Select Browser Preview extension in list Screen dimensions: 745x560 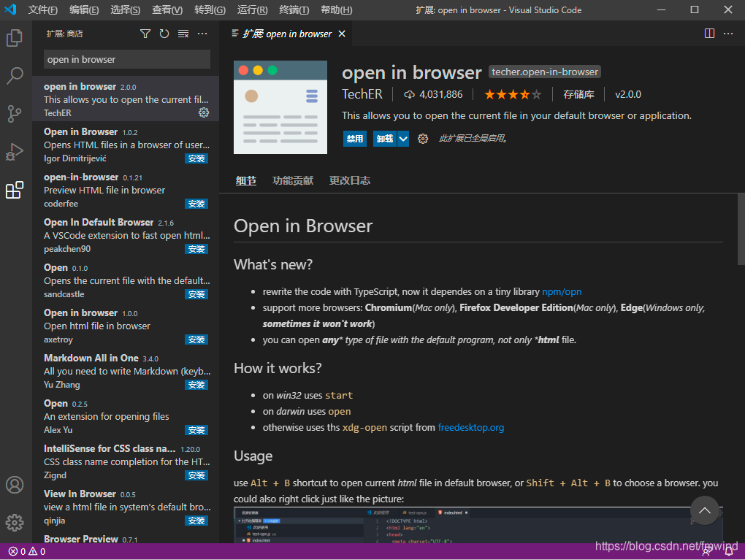click(x=126, y=539)
